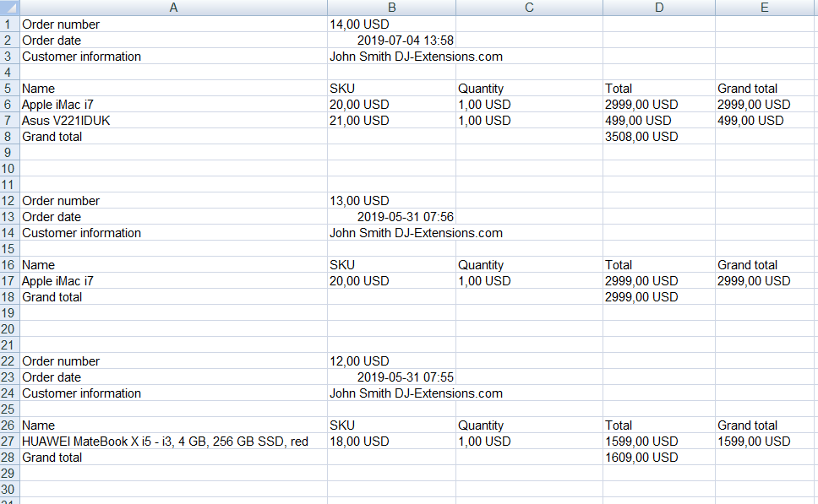This screenshot has width=818, height=504.
Task: Click order number 12,00 USD cell
Action: click(x=392, y=361)
